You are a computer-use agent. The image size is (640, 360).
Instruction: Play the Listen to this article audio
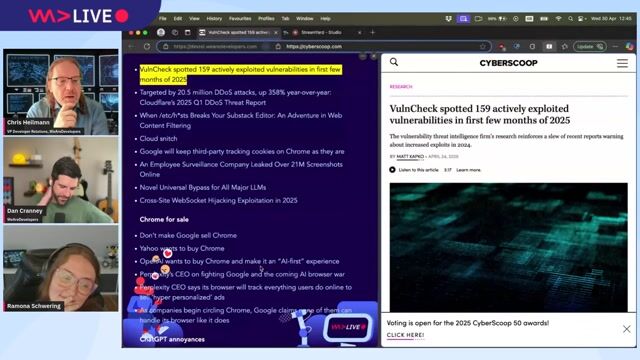392,170
